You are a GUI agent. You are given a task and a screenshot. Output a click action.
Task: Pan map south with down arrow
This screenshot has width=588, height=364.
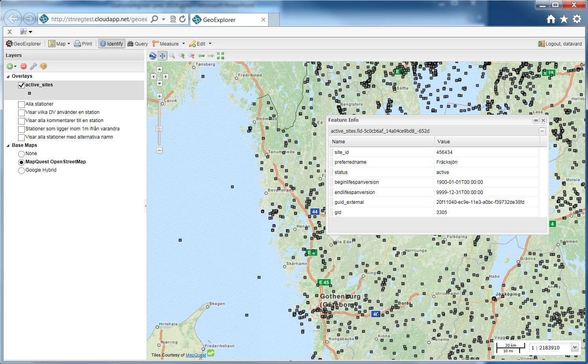coord(160,83)
